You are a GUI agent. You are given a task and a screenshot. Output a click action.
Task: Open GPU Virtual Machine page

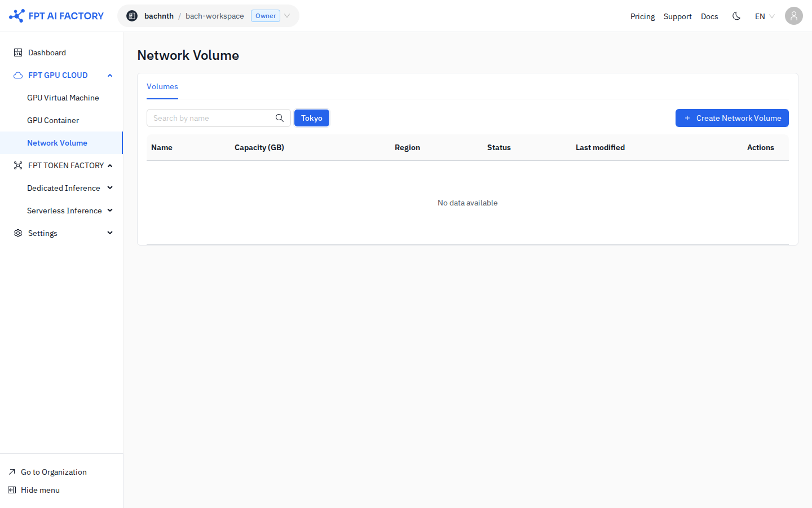tap(63, 98)
